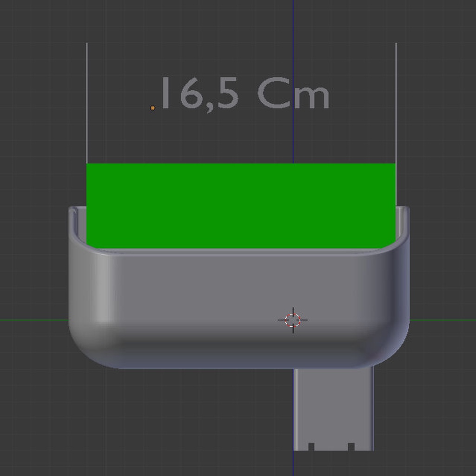
Task: Click the letters "Cm" in the dimension label
Action: click(x=293, y=94)
